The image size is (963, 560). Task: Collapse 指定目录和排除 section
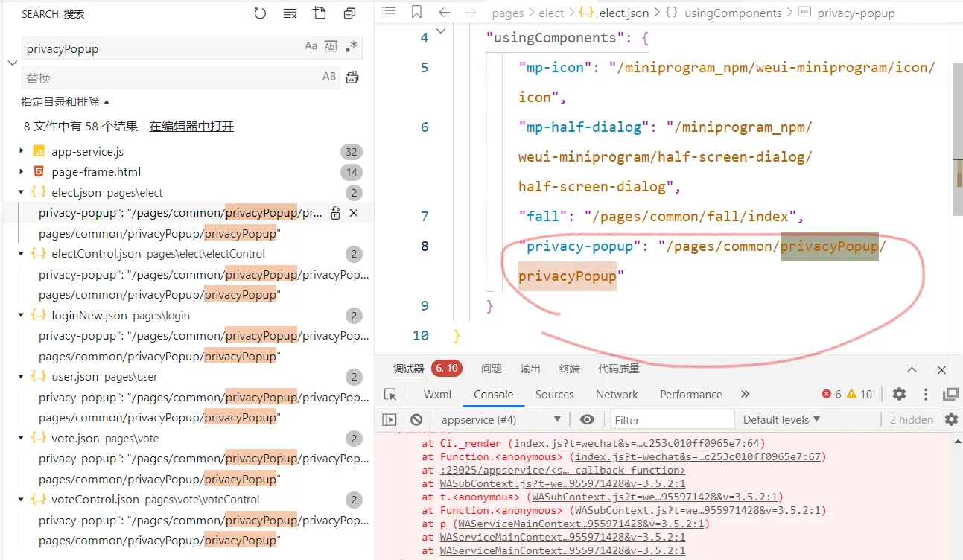66,101
